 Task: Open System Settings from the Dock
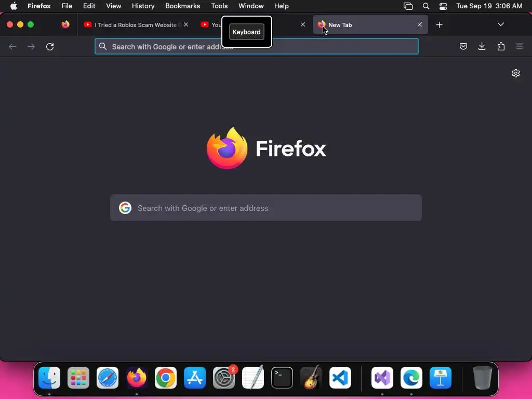(224, 378)
